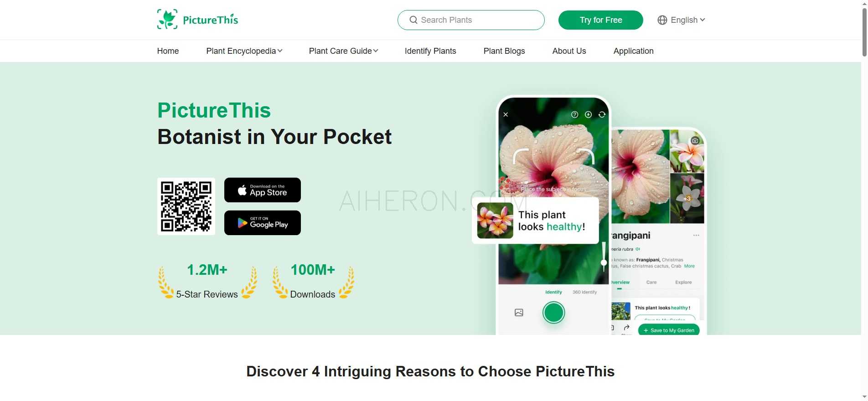The image size is (868, 401).
Task: Click into the Search Plants field
Action: click(x=471, y=20)
